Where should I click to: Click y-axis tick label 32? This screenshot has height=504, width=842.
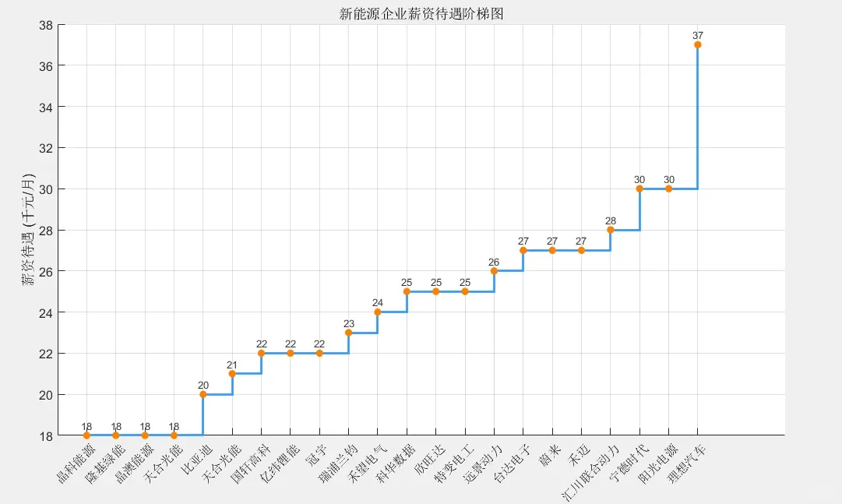click(46, 148)
